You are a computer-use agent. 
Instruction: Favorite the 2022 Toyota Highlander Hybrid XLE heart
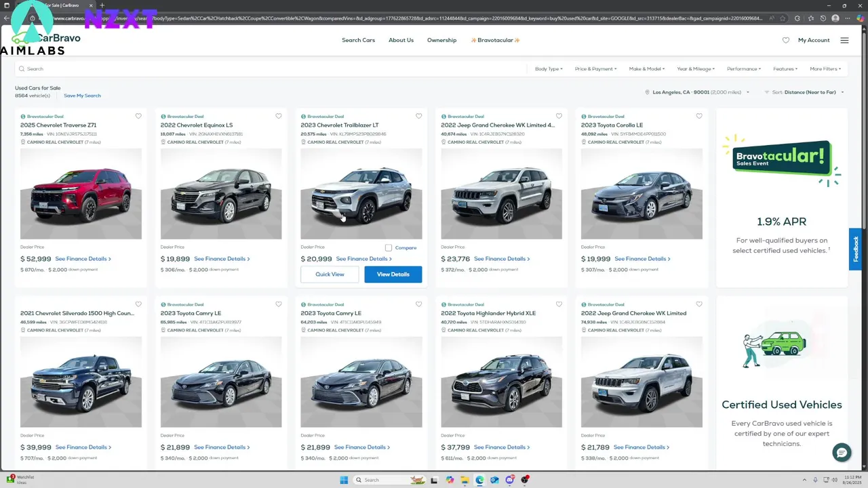click(559, 304)
